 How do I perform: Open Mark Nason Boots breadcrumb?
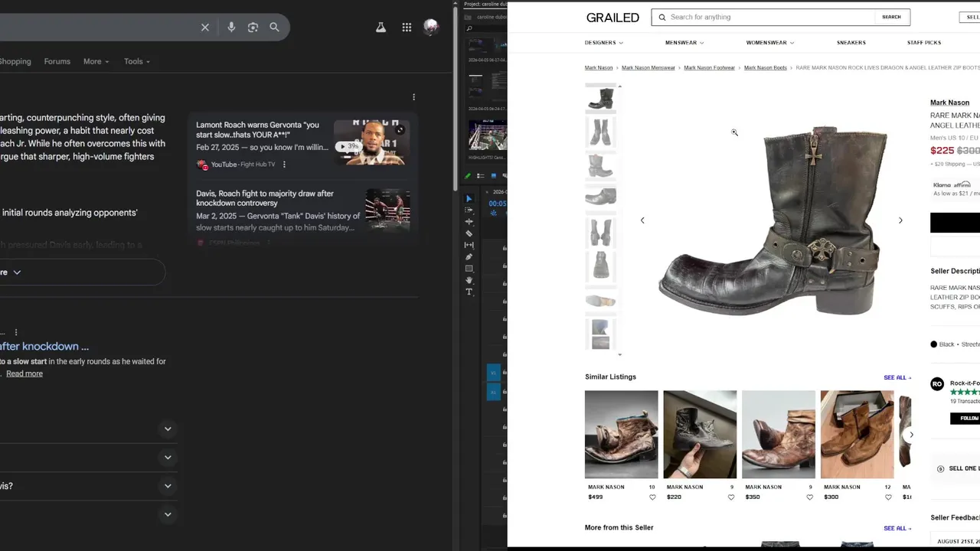click(766, 68)
